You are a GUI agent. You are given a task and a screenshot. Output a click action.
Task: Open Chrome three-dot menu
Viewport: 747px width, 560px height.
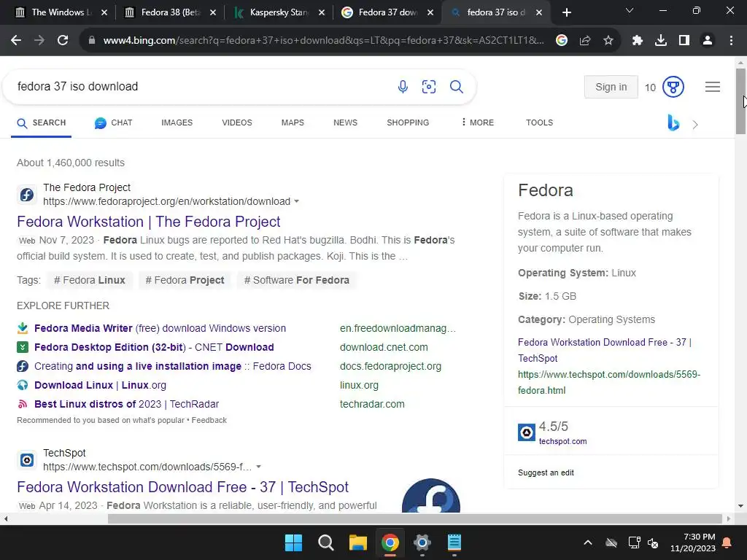pyautogui.click(x=731, y=41)
